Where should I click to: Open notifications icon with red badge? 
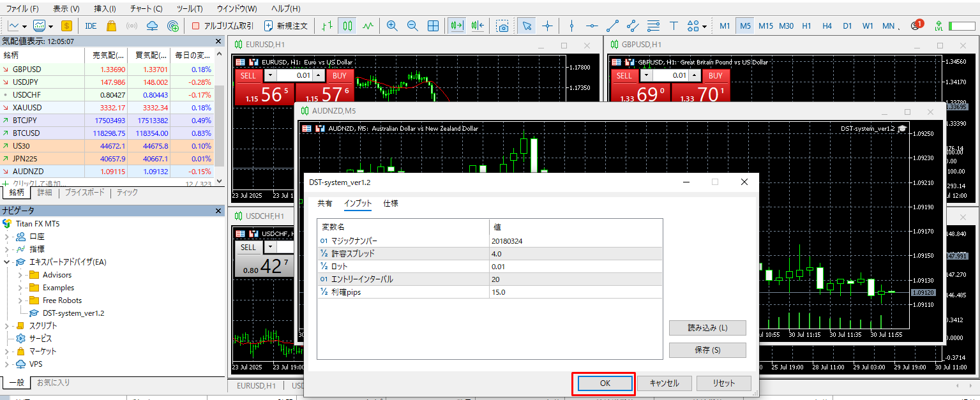click(916, 26)
